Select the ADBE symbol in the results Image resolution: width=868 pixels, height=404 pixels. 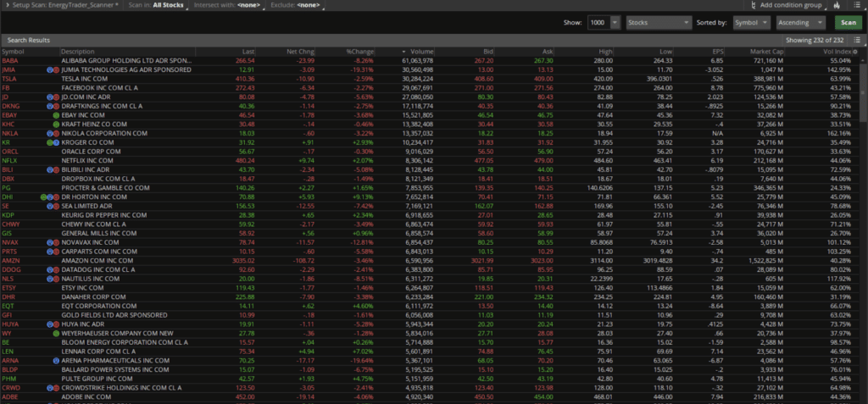(9, 396)
